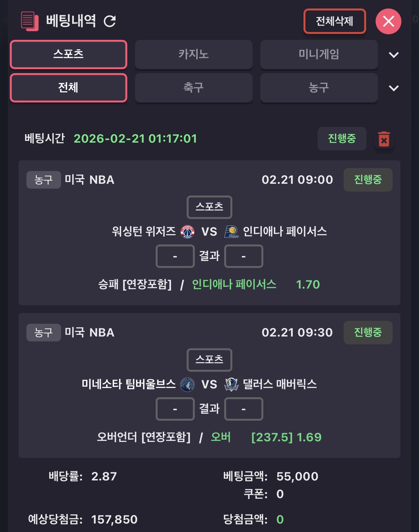Click the Indiana Pacers team logo
419x532 pixels.
pyautogui.click(x=231, y=232)
